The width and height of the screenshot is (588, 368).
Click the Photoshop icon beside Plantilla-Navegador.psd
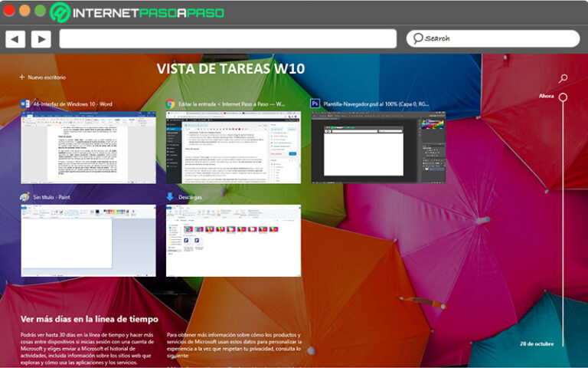(x=315, y=103)
